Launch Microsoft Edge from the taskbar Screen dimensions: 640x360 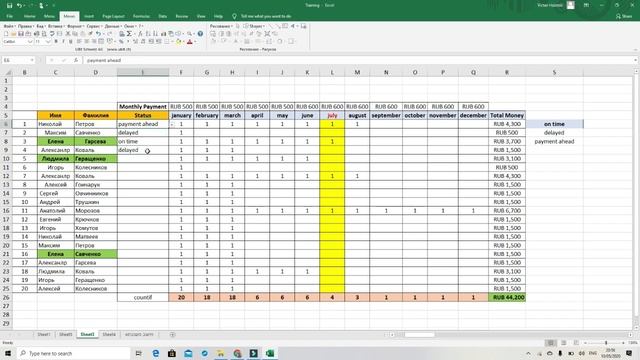(x=156, y=353)
